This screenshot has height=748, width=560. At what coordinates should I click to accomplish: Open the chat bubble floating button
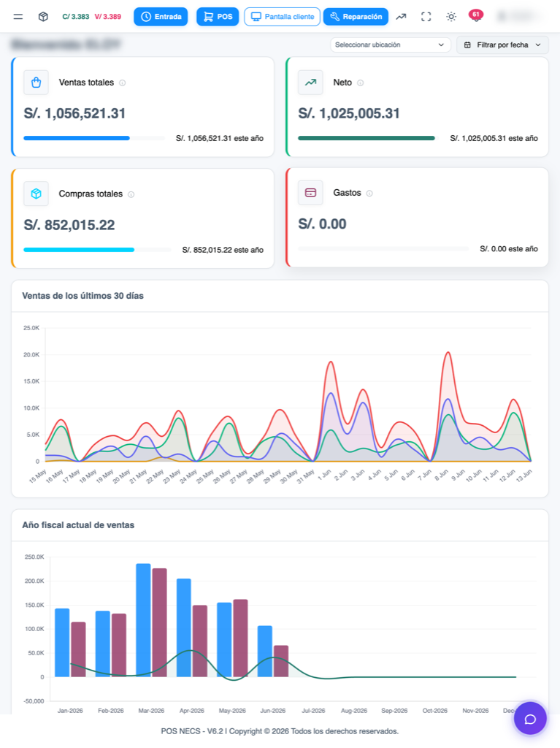point(530,719)
